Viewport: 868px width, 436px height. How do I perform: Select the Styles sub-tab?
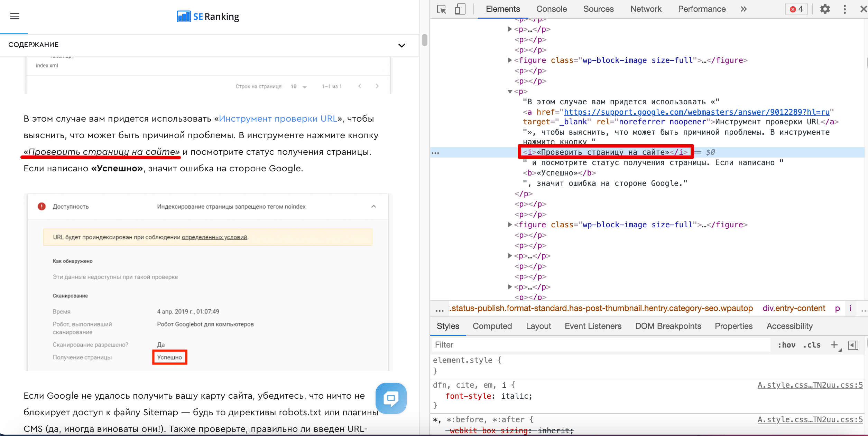coord(448,326)
